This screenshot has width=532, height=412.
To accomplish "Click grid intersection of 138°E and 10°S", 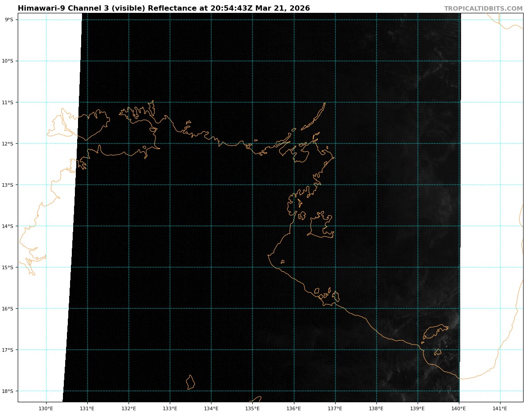I will pos(376,61).
